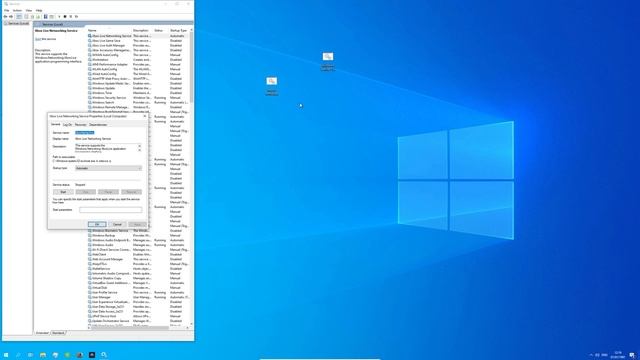Click the Description box scroll up arrow

coord(140,146)
